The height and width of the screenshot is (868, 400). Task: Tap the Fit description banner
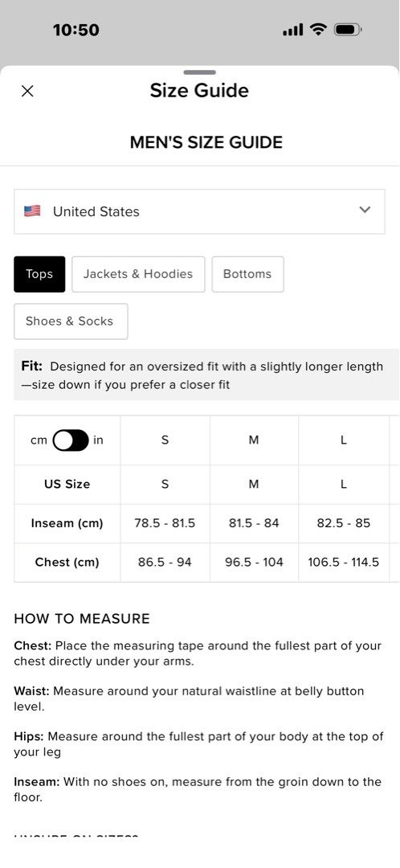click(x=206, y=375)
